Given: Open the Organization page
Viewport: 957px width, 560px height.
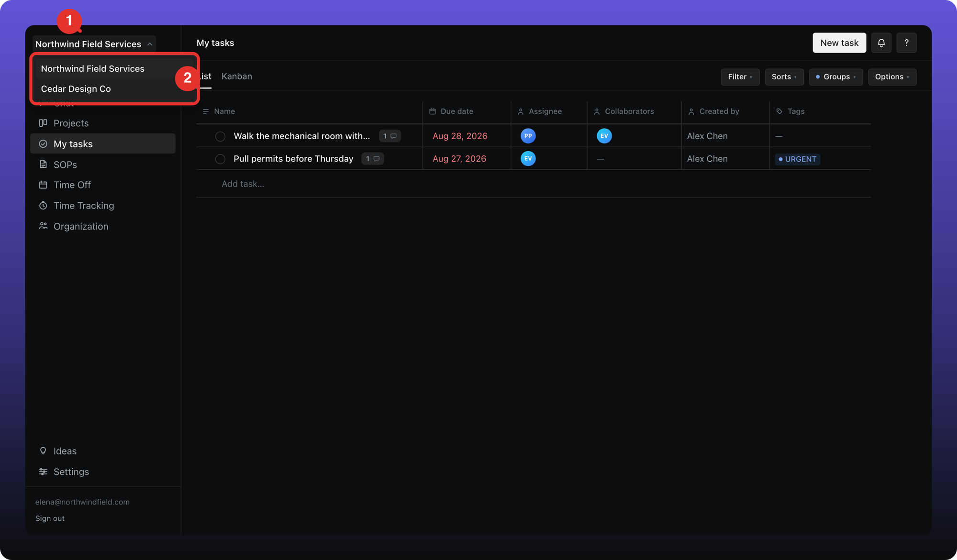Looking at the screenshot, I should pos(103,226).
